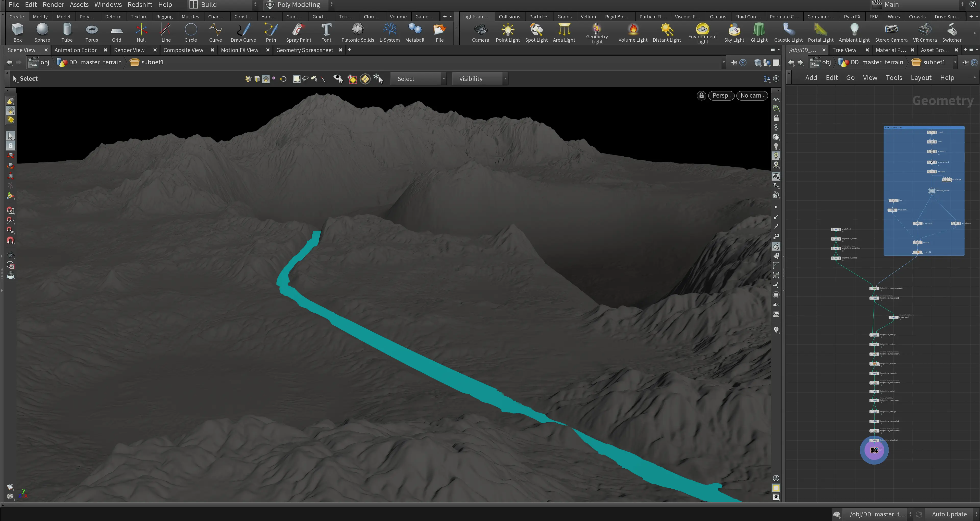The height and width of the screenshot is (521, 980).
Task: Go back in the network editor history
Action: (791, 63)
